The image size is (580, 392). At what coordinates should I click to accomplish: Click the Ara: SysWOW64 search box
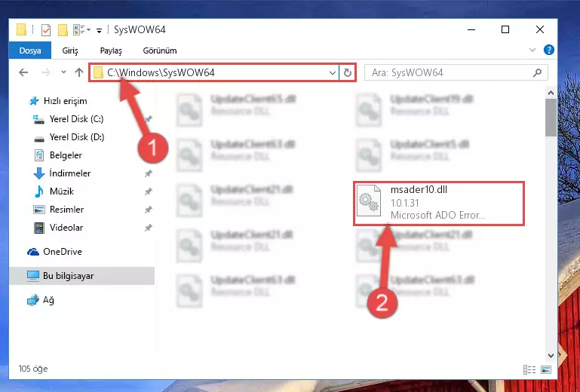coord(456,73)
